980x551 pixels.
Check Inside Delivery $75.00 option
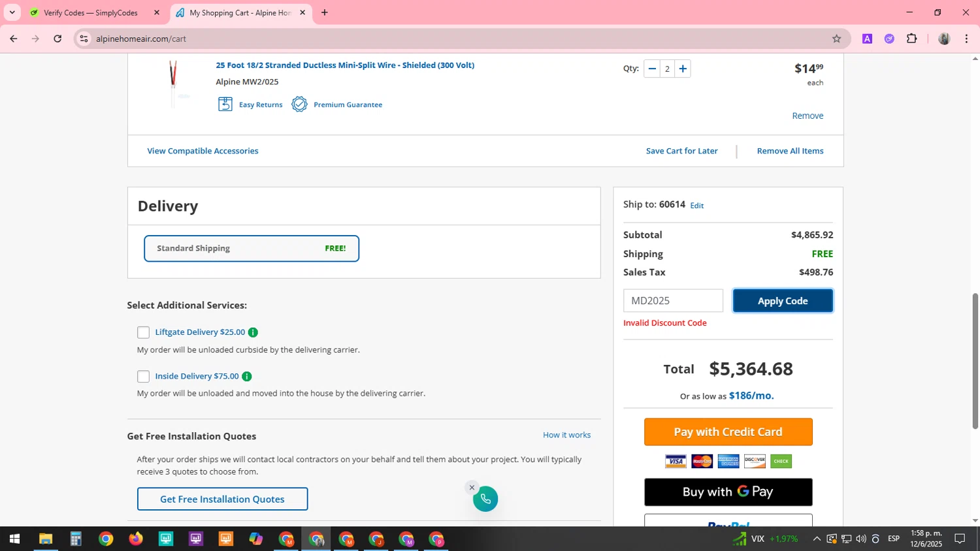point(143,377)
